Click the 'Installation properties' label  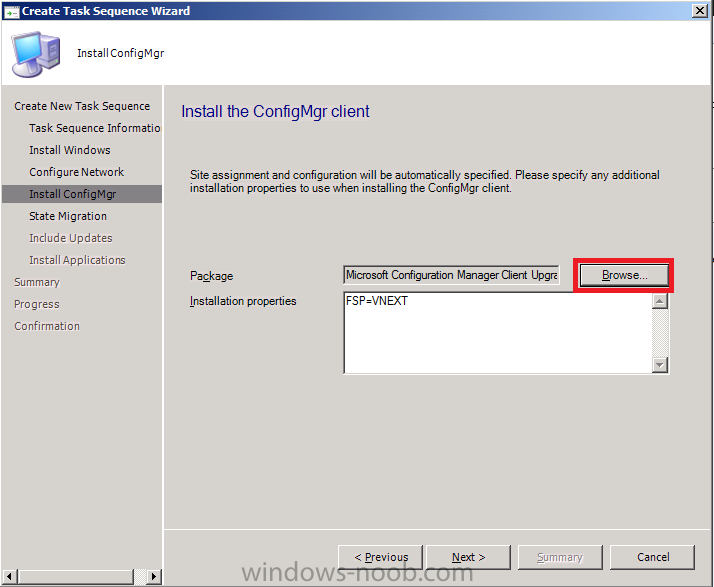point(243,301)
